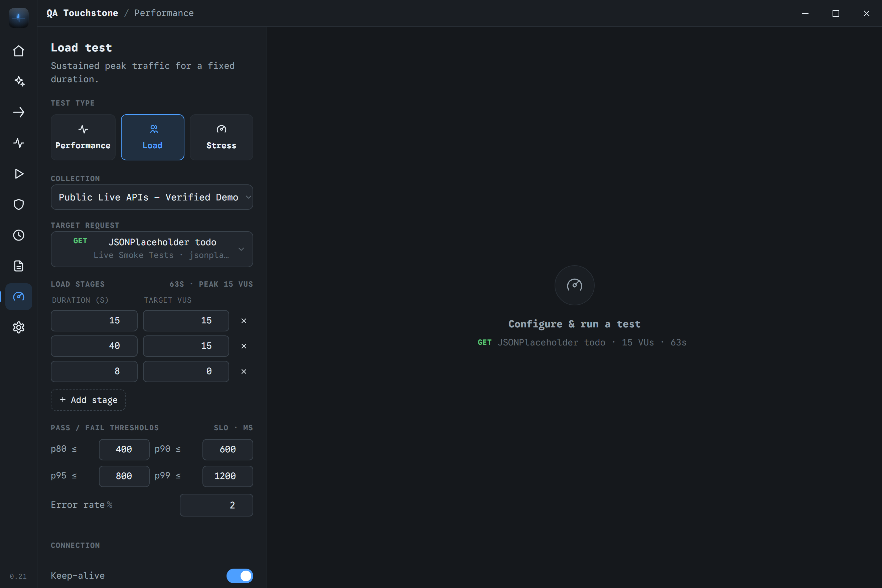Click the 'SLO · MS' label
882x588 pixels.
point(233,428)
